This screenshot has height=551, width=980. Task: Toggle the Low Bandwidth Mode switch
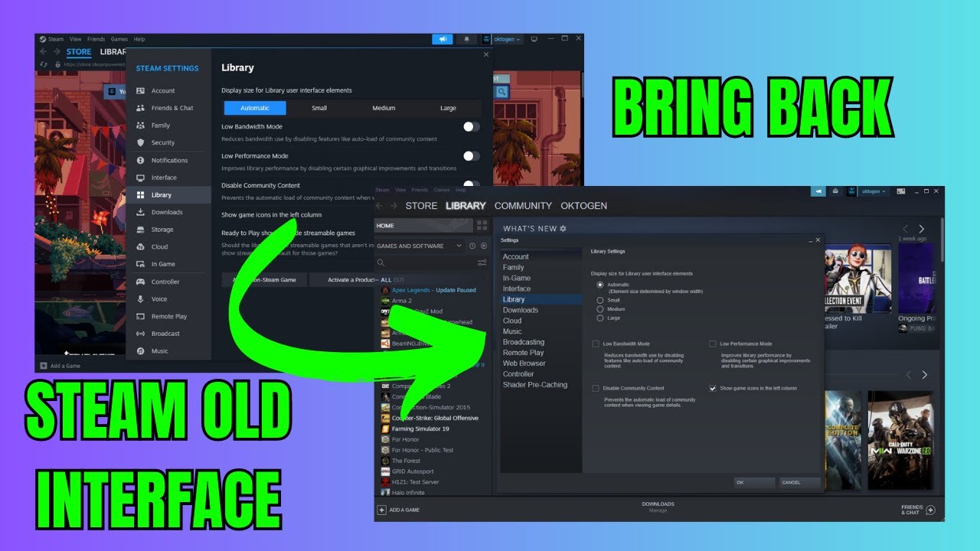[x=472, y=126]
